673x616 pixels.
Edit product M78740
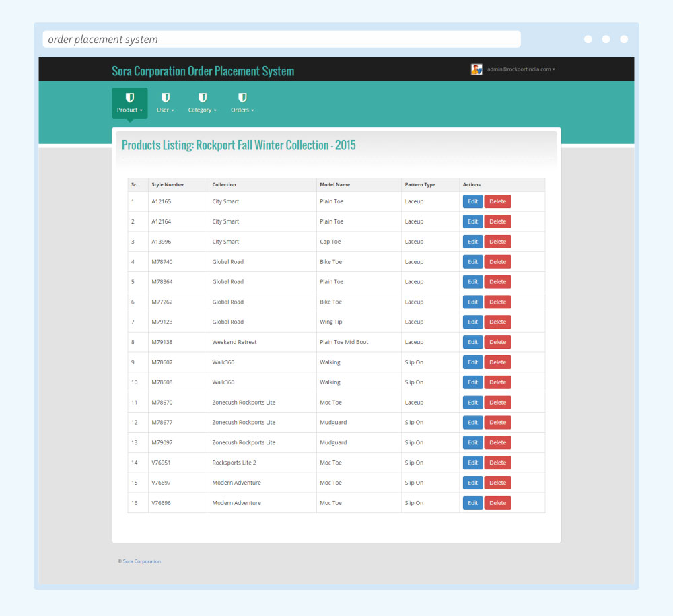pyautogui.click(x=472, y=262)
